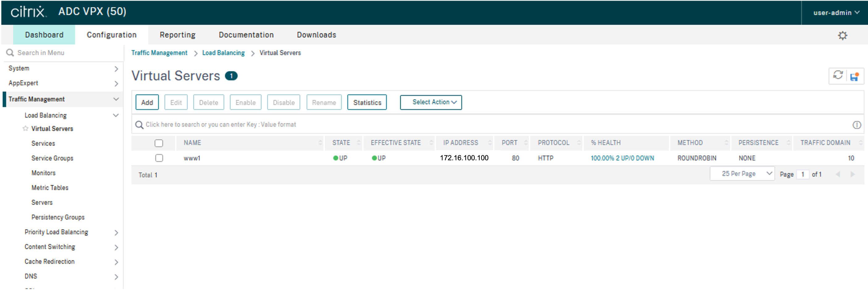Sort by the NAME column arrows
This screenshot has height=290, width=868.
click(x=320, y=143)
